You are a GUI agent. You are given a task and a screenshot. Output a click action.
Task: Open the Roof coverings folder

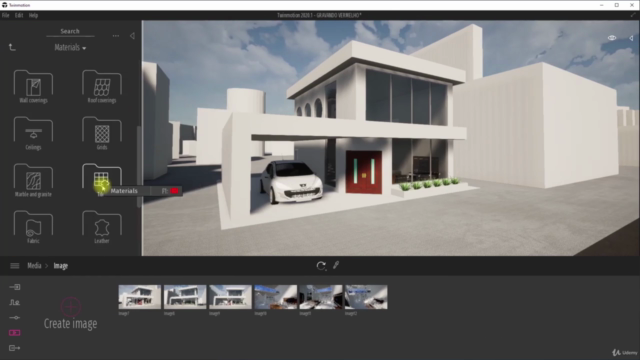tap(102, 87)
